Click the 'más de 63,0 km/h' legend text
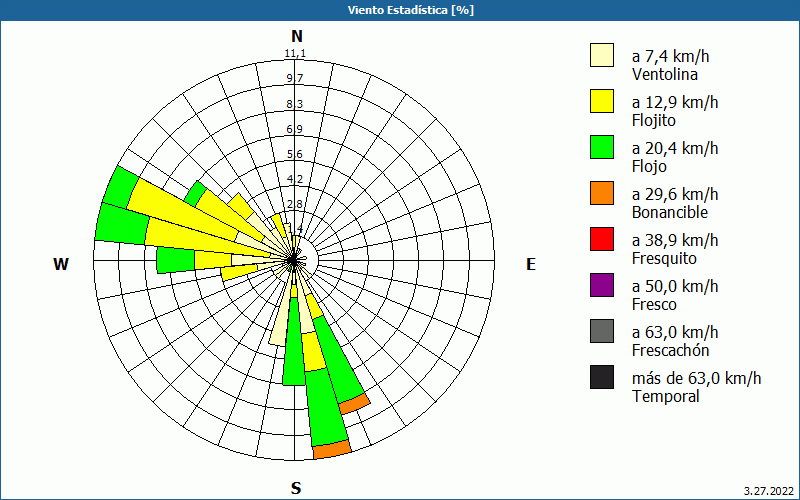Screen dimensions: 800x500 coord(696,378)
